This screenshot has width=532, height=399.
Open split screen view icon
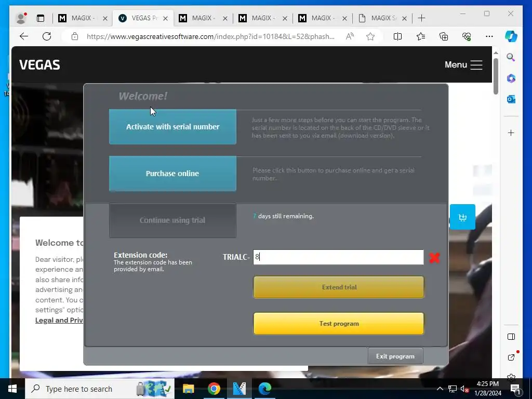coord(397,36)
